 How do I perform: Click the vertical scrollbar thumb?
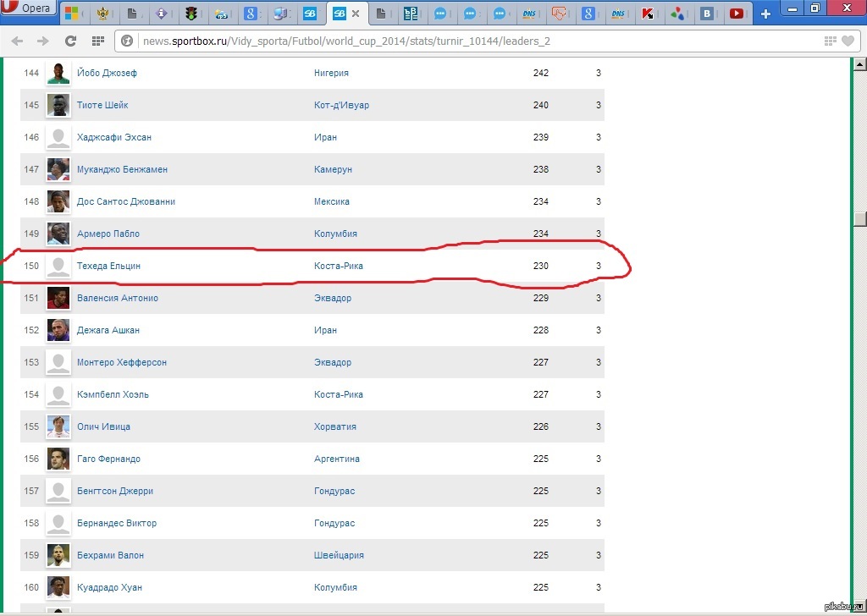tap(860, 219)
